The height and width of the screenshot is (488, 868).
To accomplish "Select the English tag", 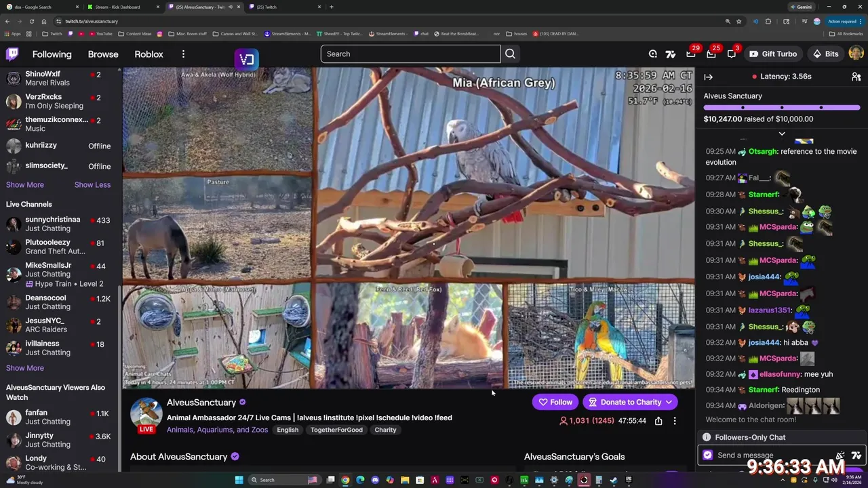I will pos(288,430).
